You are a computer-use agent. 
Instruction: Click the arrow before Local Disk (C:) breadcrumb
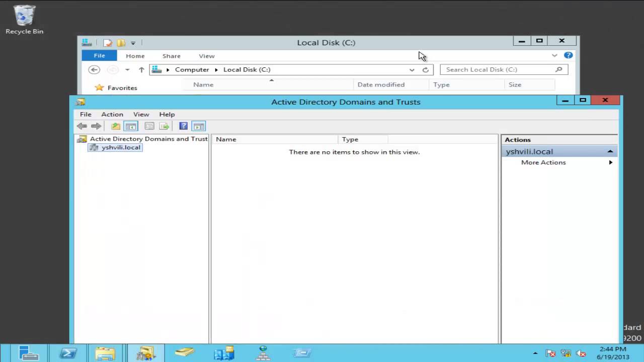tap(216, 70)
